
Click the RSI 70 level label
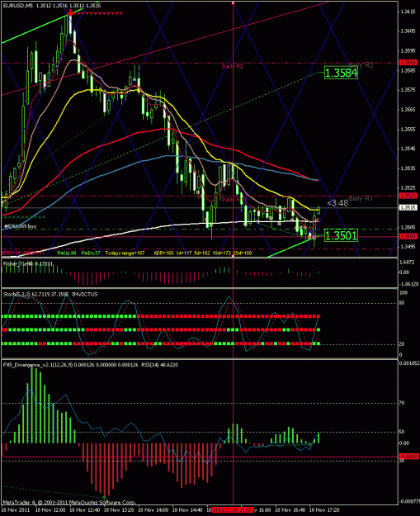(x=402, y=403)
